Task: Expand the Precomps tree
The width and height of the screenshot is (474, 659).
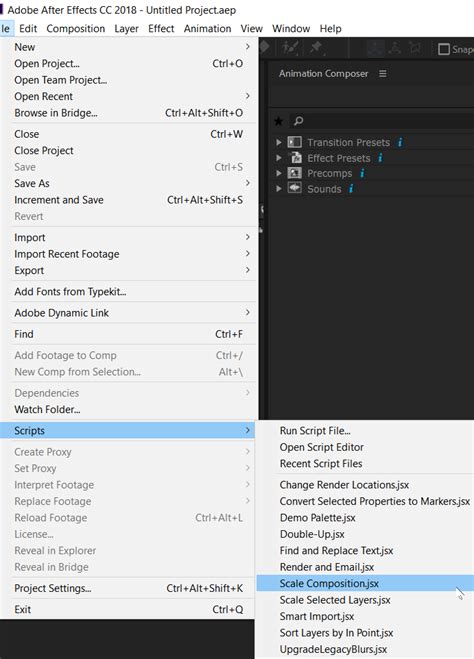Action: [278, 173]
